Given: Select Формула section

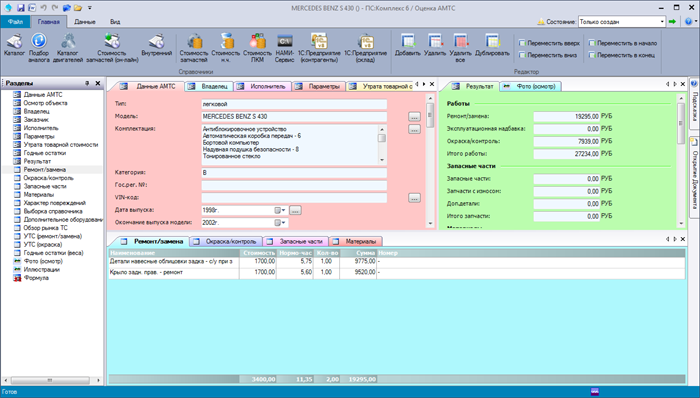Looking at the screenshot, I should 36,278.
